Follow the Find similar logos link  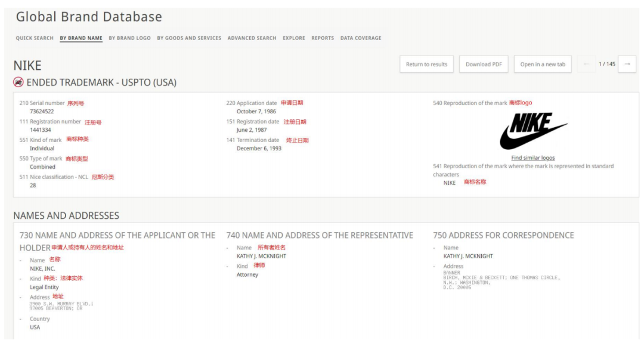point(532,158)
